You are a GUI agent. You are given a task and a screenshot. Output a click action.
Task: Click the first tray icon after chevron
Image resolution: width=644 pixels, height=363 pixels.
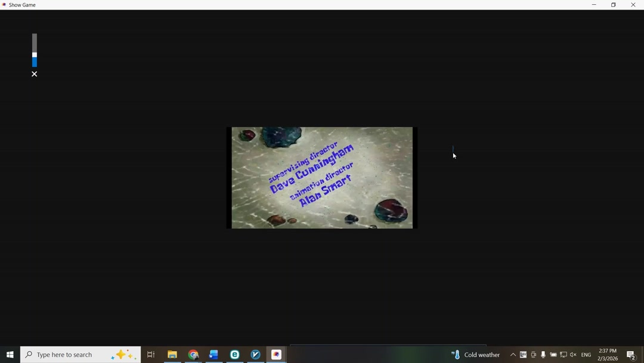[x=523, y=355]
